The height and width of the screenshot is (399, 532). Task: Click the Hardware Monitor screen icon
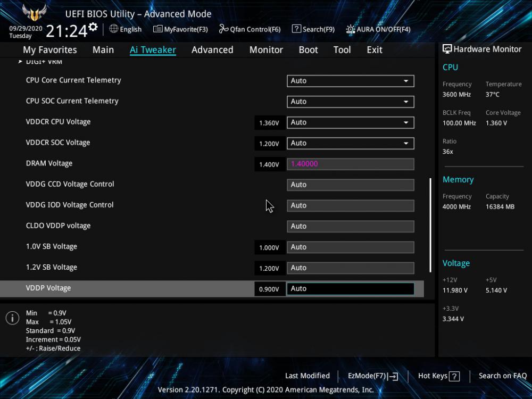[447, 49]
